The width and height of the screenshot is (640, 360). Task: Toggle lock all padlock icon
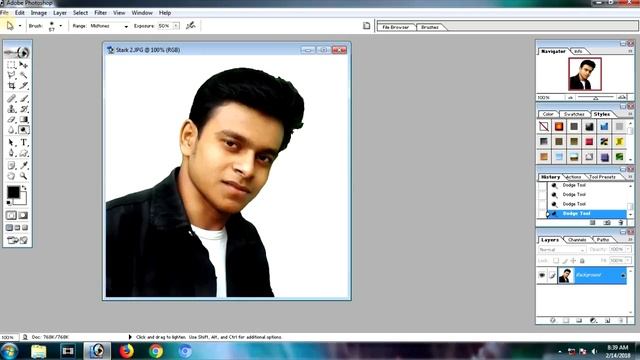(x=582, y=260)
